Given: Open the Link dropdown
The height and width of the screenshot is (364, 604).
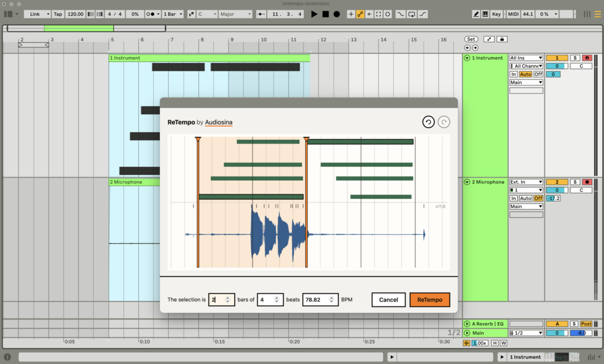Looking at the screenshot, I should tap(37, 14).
